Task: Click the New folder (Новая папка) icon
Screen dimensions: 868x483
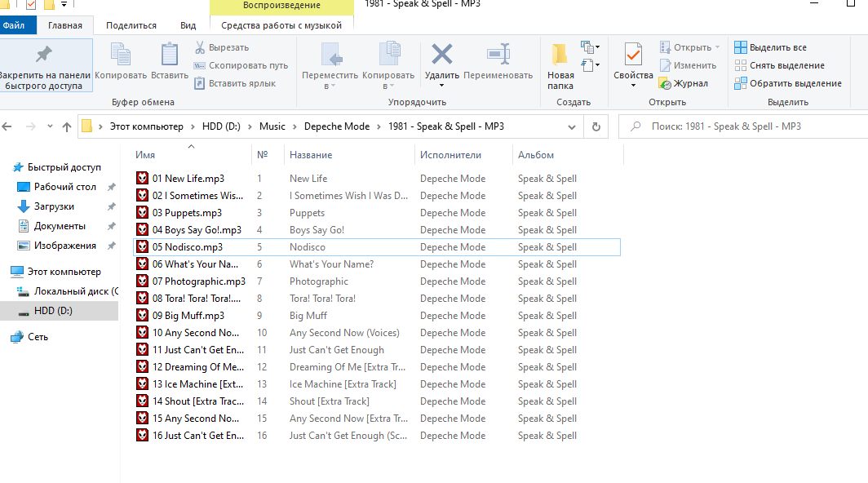Action: 560,55
